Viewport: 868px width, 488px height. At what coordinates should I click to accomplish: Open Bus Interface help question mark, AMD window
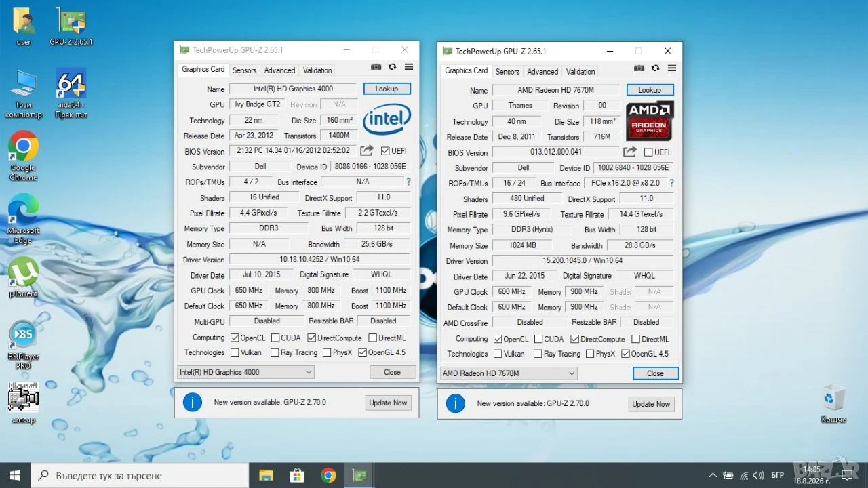coord(671,183)
